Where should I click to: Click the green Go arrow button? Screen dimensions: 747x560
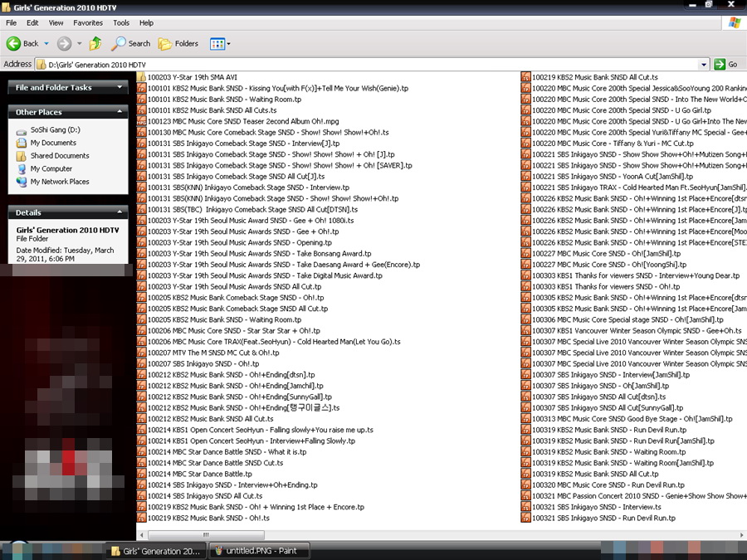720,64
